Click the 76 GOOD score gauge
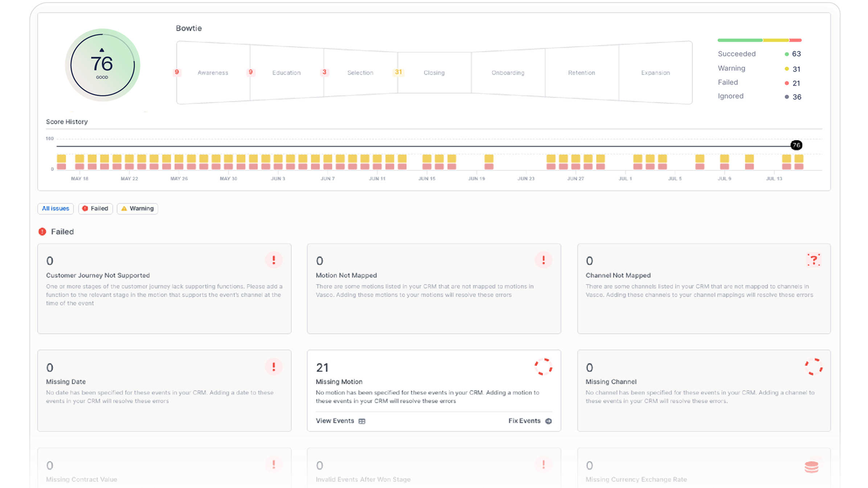 [x=102, y=65]
